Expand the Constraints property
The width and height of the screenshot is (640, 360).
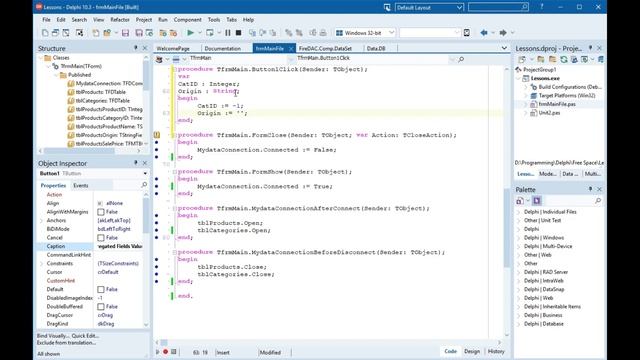[41, 264]
